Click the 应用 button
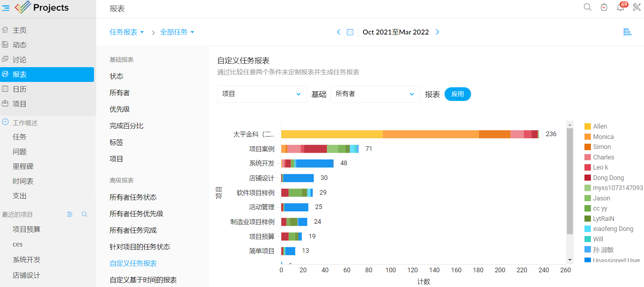The image size is (644, 287). point(457,94)
